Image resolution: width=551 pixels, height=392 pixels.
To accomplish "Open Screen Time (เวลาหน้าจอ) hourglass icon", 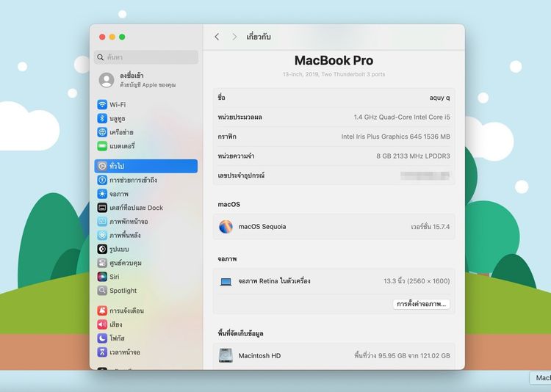I will pyautogui.click(x=102, y=352).
